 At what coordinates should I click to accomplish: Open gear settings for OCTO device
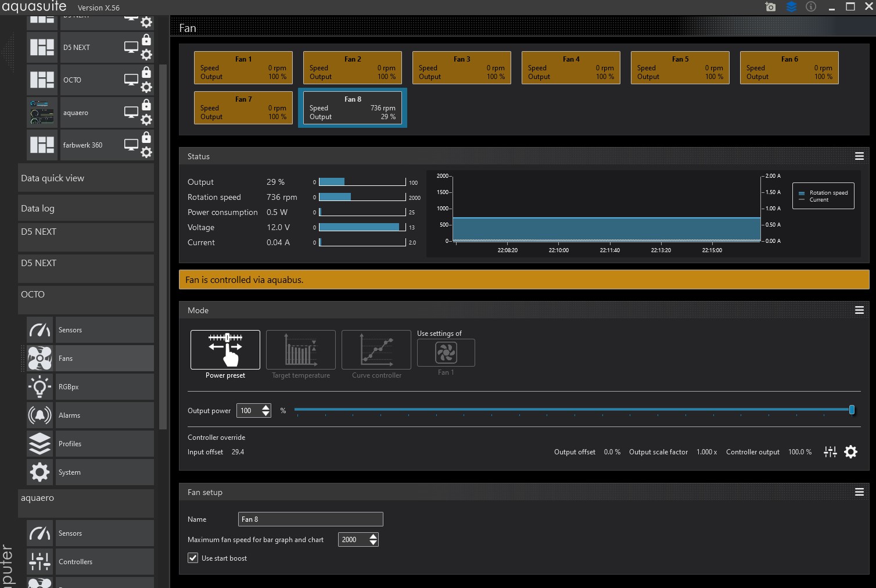(x=146, y=87)
